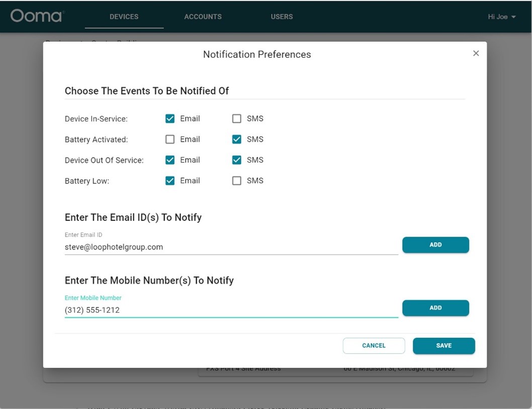Screen dimensions: 532x409
Task: Click the Device In-Service label
Action: [96, 119]
